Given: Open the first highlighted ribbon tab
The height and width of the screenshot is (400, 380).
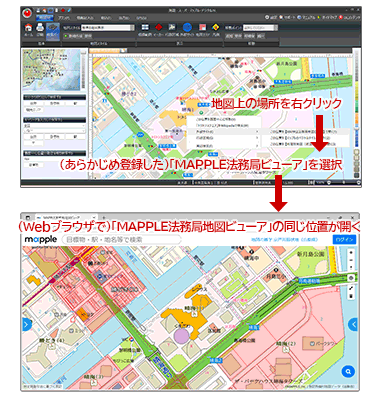Looking at the screenshot, I should [x=44, y=18].
